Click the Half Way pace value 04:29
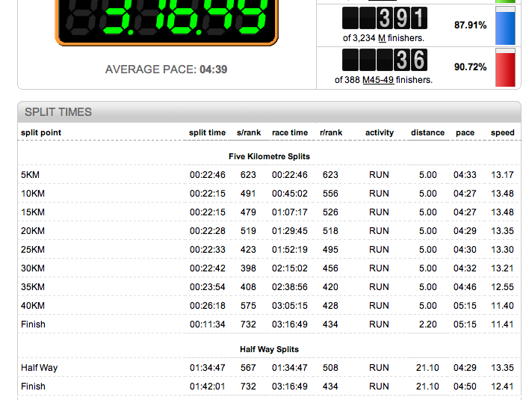532x400 pixels. pyautogui.click(x=465, y=368)
